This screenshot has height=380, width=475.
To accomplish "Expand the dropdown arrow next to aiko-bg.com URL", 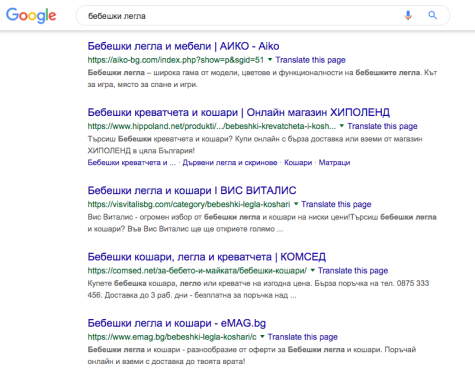I will [x=270, y=60].
